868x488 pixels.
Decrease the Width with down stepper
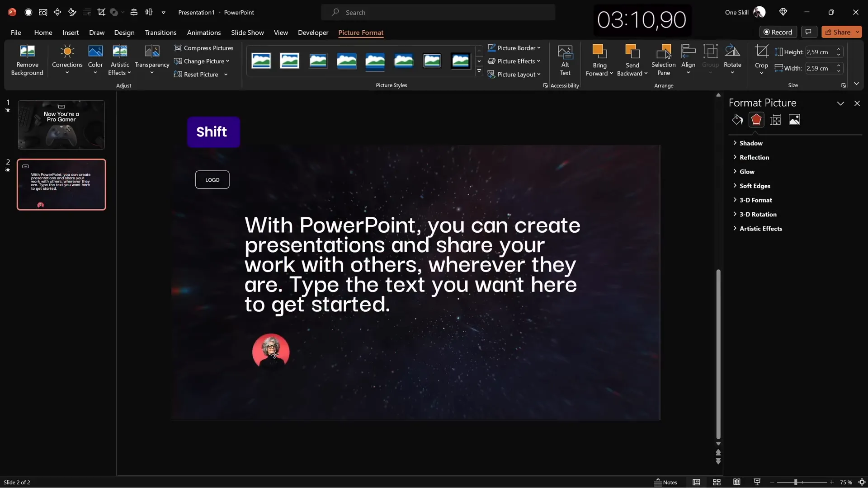click(x=839, y=71)
